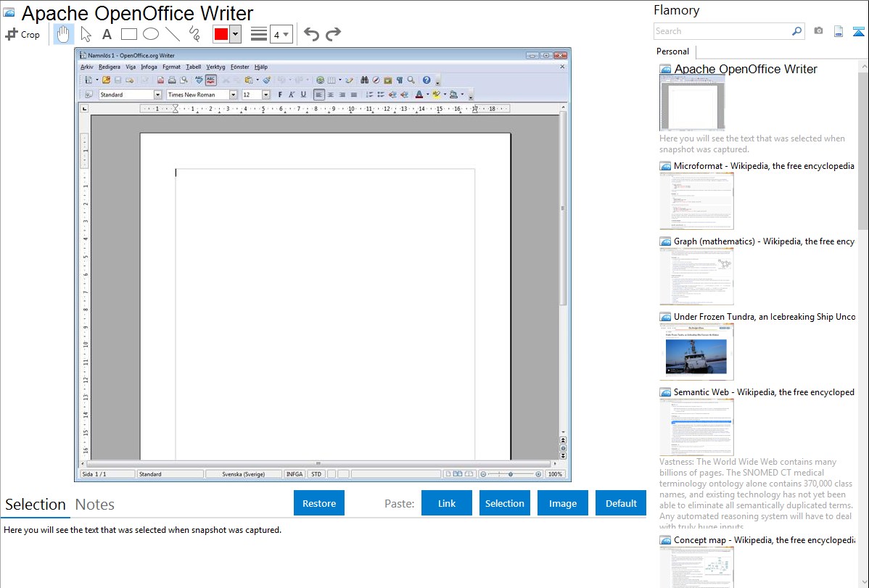Select the text annotation tool
The height and width of the screenshot is (588, 869).
click(107, 34)
